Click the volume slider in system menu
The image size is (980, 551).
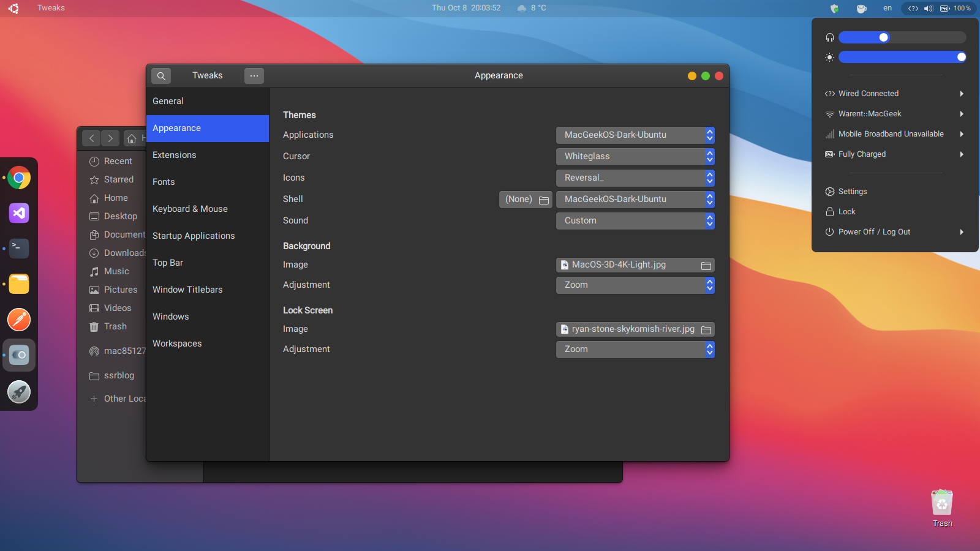point(902,37)
